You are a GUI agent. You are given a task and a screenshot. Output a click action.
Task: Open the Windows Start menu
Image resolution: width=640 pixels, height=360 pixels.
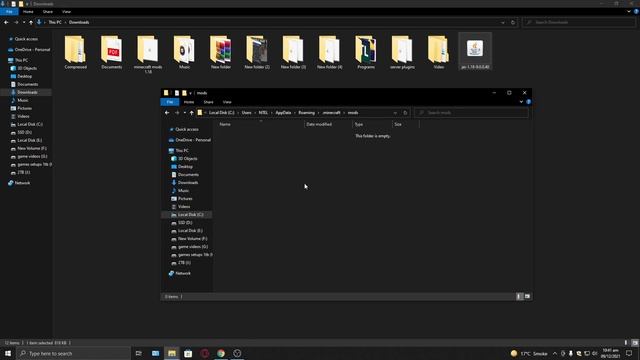pos(8,353)
